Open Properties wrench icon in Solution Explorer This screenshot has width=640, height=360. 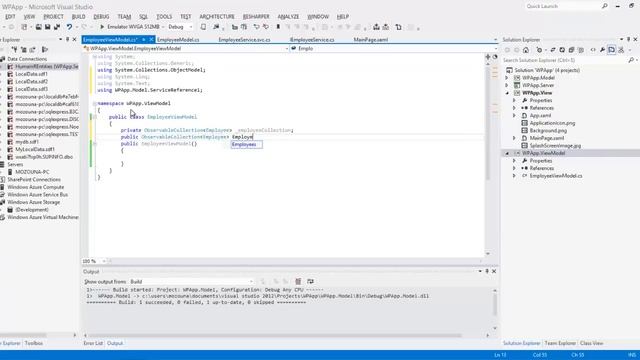(602, 50)
